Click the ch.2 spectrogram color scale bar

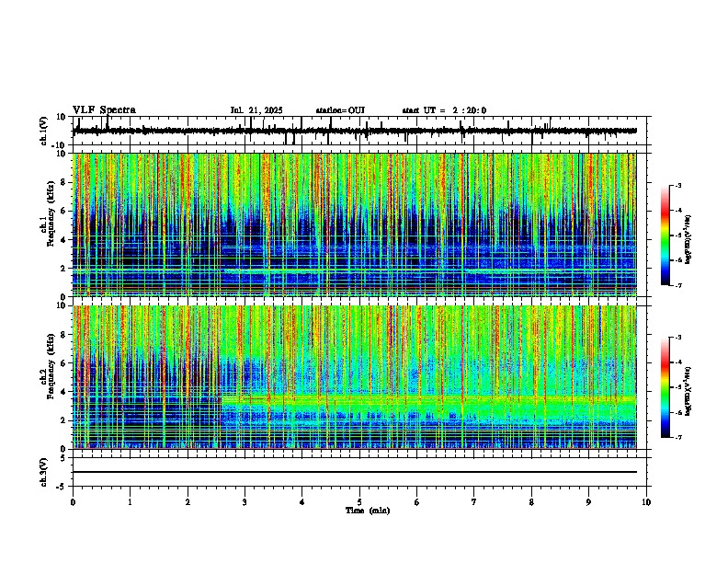click(x=665, y=387)
